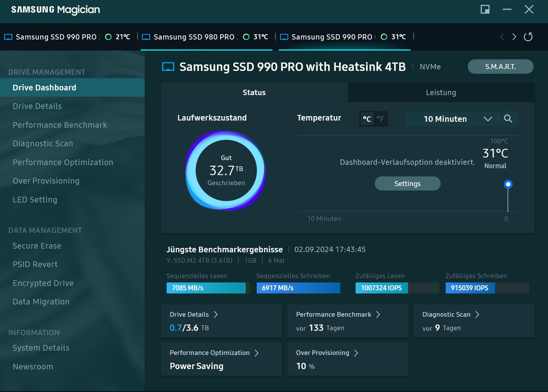
Task: Select the Samsung SSD 980 PRO drive tab
Action: pos(206,37)
